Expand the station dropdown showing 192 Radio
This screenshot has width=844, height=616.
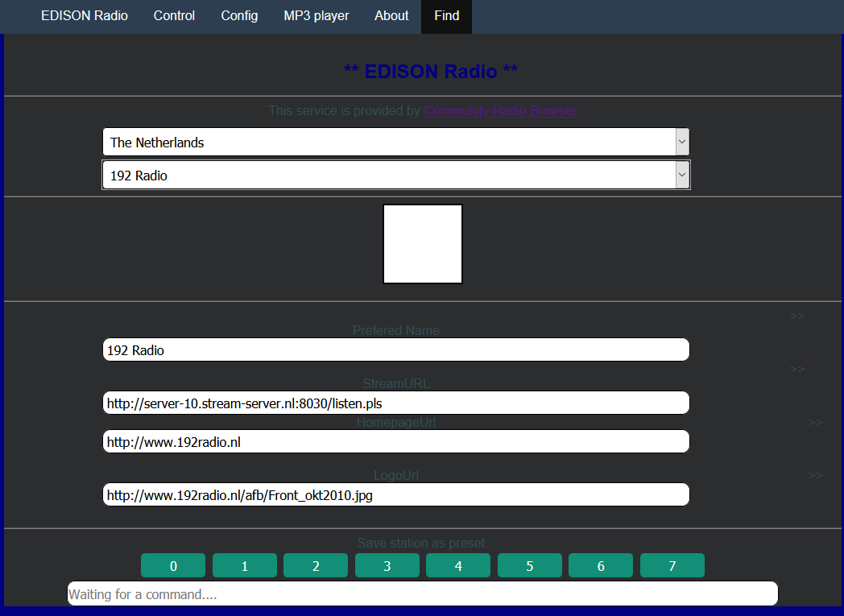(396, 175)
